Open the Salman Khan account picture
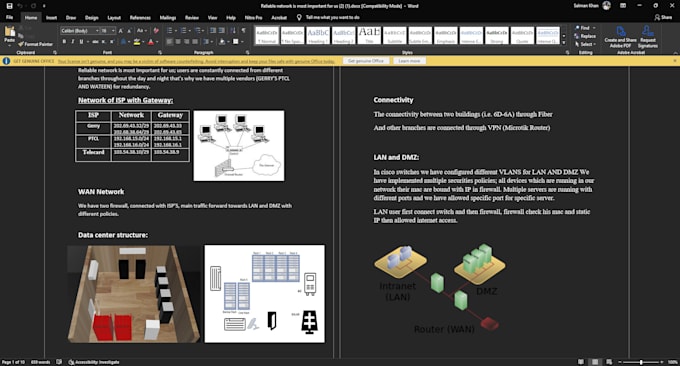 pyautogui.click(x=607, y=6)
